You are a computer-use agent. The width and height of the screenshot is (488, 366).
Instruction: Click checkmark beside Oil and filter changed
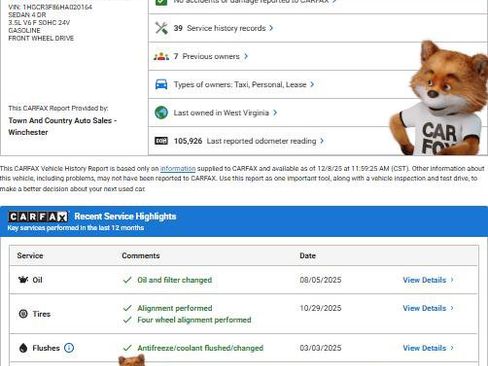pos(127,280)
